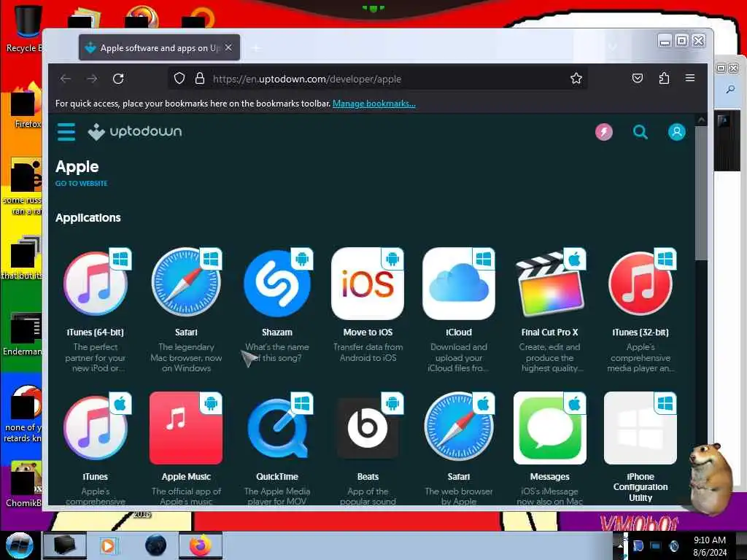Click the Firefox taskbar icon

click(201, 545)
